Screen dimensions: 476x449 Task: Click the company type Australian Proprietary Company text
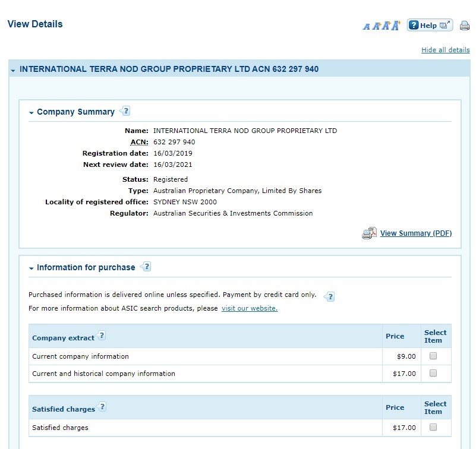237,191
